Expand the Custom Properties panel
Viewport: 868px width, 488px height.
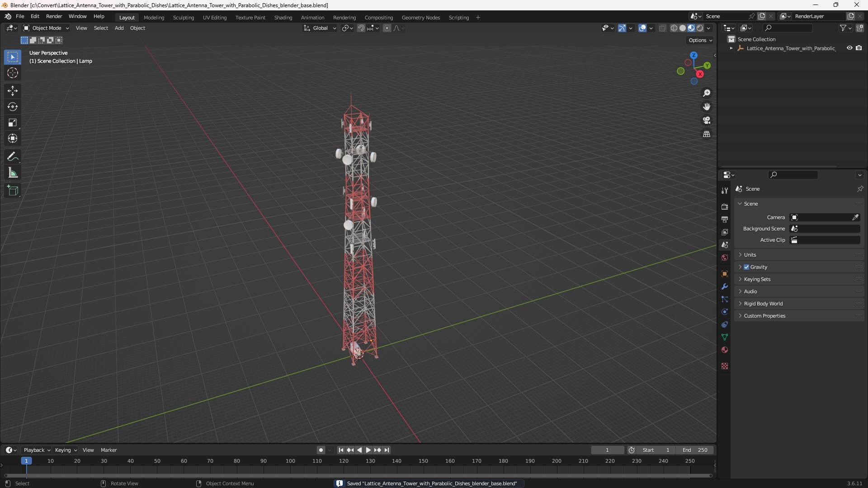pyautogui.click(x=799, y=316)
